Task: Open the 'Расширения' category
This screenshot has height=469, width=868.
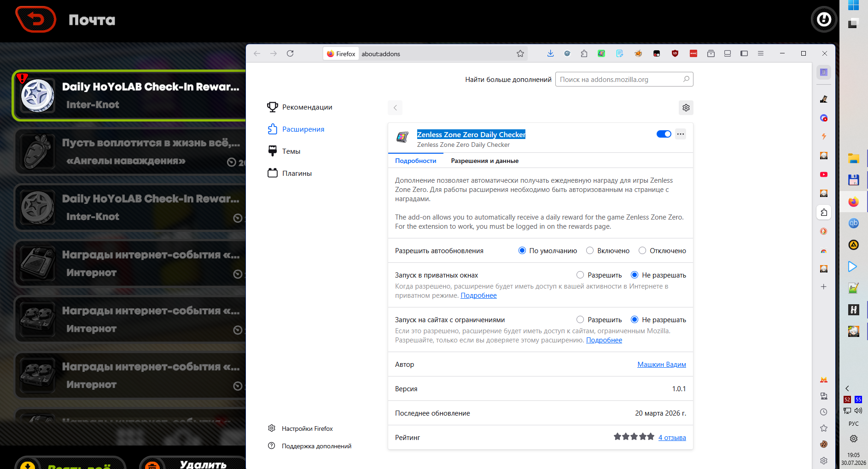Action: (296, 129)
